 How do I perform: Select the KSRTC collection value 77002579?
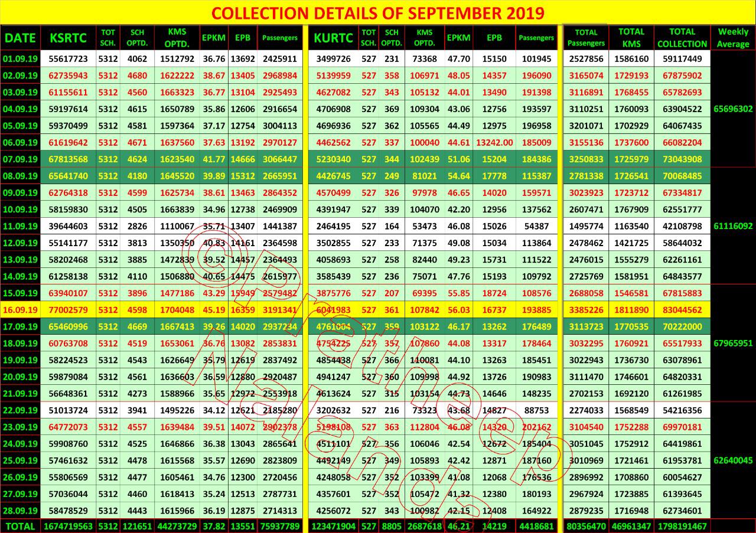[x=69, y=310]
